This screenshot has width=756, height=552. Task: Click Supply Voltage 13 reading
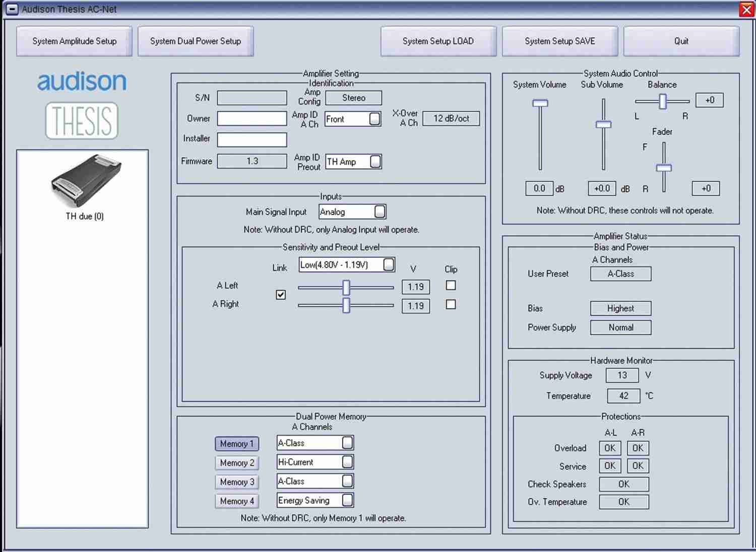622,375
